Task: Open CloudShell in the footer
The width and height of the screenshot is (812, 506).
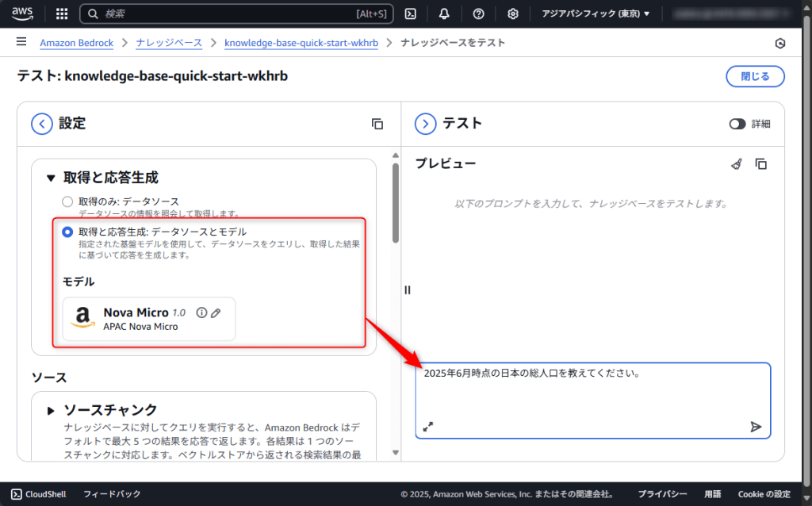Action: coord(39,494)
